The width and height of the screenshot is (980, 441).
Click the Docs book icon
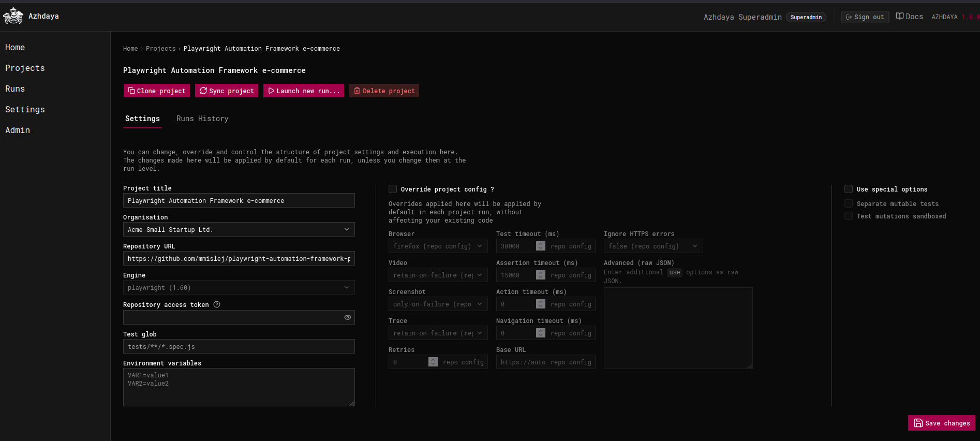pos(900,16)
